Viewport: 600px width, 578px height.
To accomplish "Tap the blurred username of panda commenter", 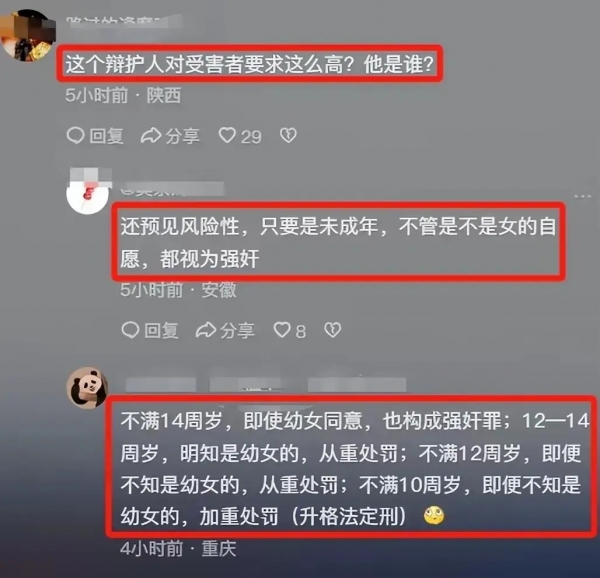I will coord(266,384).
